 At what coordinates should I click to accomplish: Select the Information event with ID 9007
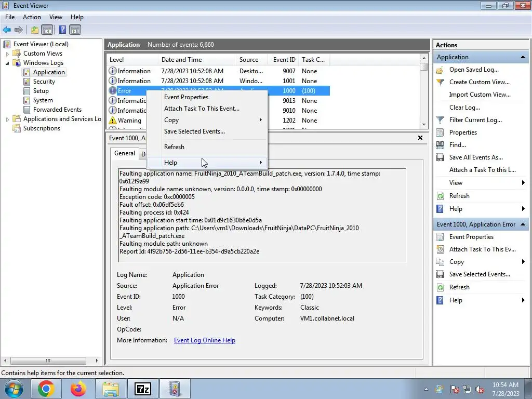pos(218,71)
